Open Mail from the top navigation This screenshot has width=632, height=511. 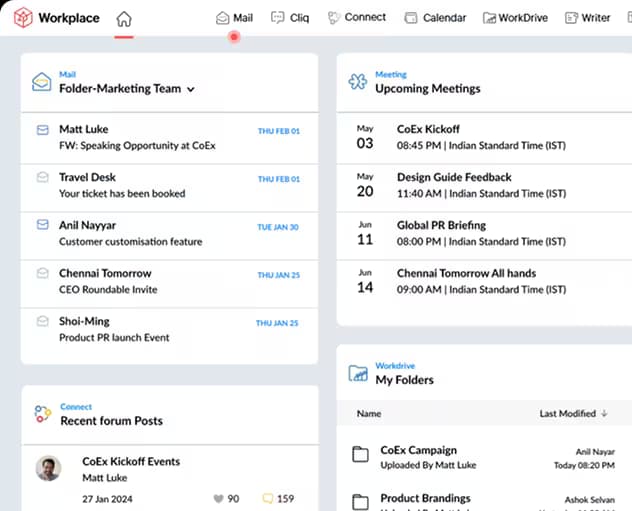pyautogui.click(x=234, y=18)
